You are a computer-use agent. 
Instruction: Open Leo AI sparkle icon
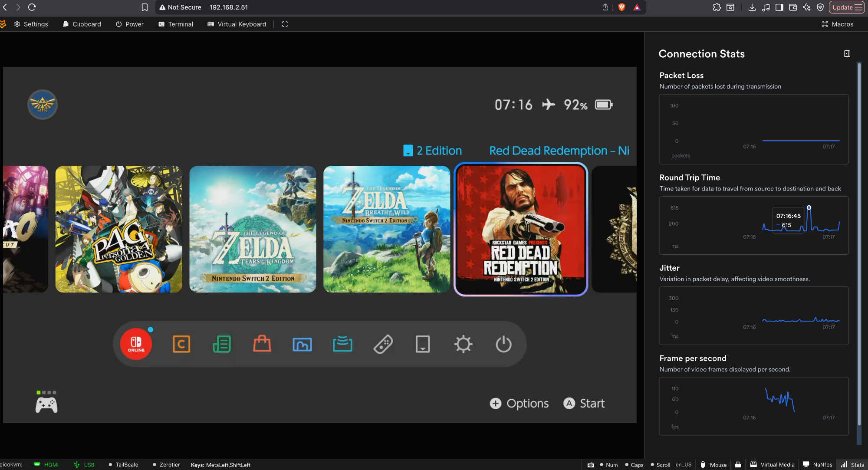[807, 7]
